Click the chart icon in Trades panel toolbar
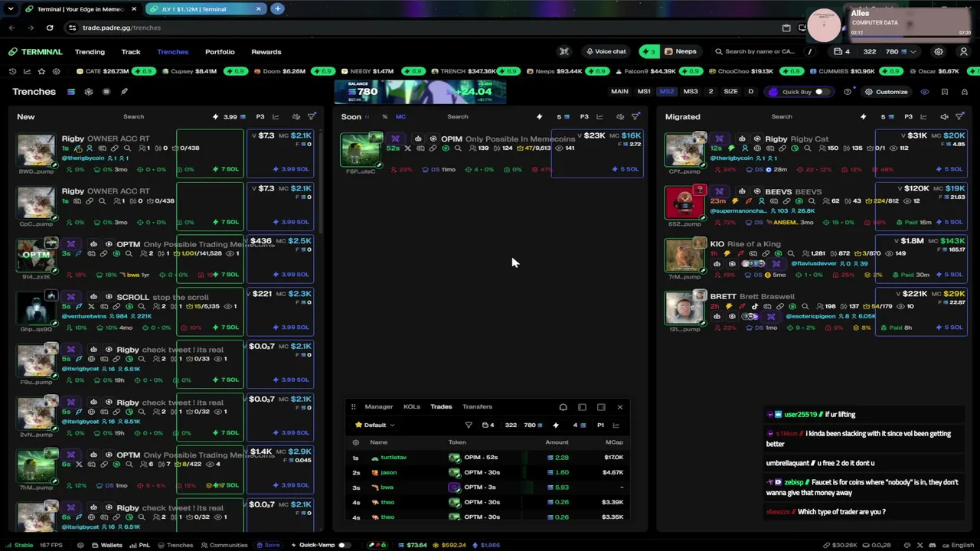The height and width of the screenshot is (551, 980). [x=616, y=425]
